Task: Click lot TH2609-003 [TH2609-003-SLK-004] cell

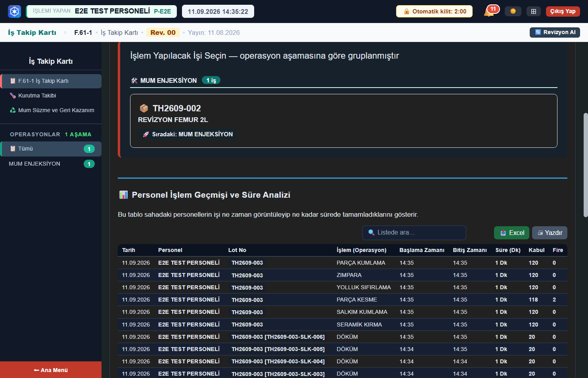Action: tap(278, 361)
